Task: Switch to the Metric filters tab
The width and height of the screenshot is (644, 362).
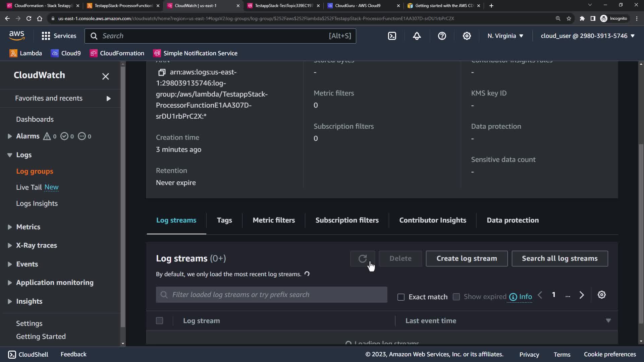Action: (x=274, y=220)
